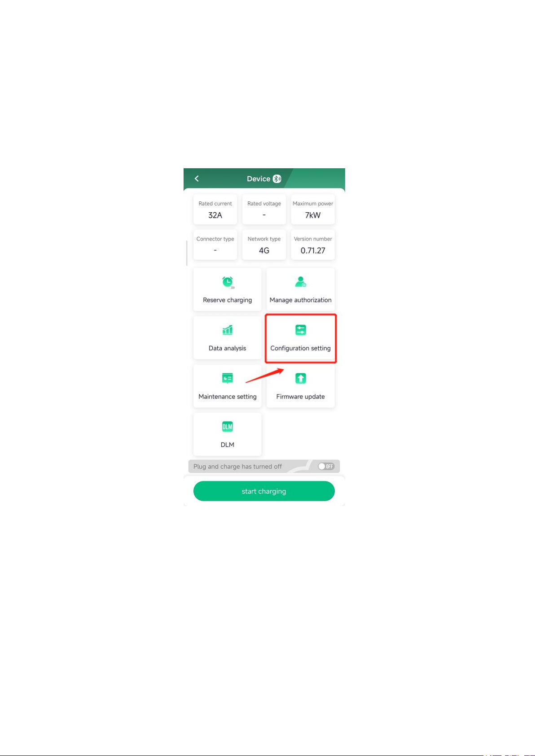Open DLM via its icon
The width and height of the screenshot is (535, 756).
pyautogui.click(x=228, y=427)
